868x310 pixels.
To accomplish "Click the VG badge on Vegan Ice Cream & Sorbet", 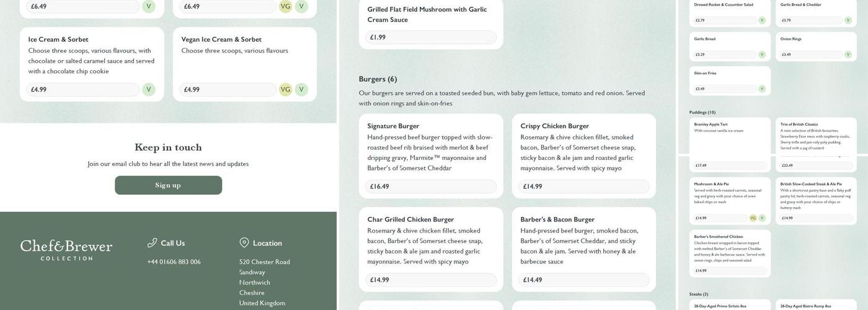I will [x=285, y=90].
